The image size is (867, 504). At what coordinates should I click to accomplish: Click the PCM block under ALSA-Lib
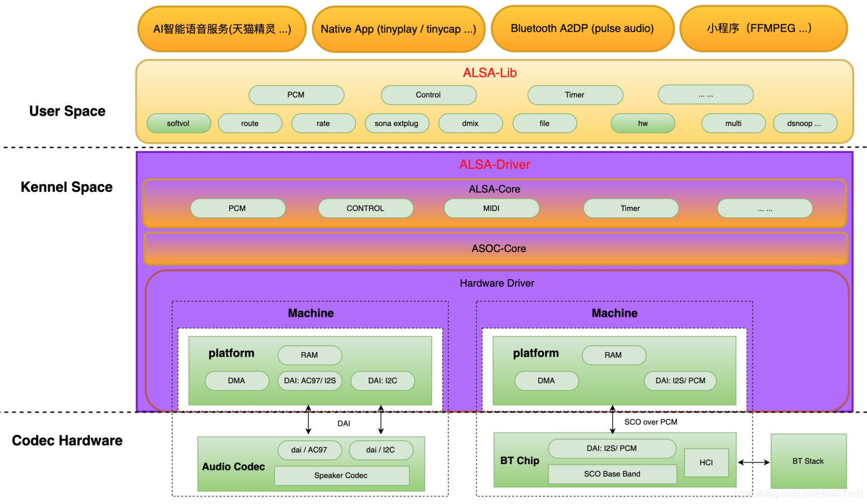coord(296,95)
